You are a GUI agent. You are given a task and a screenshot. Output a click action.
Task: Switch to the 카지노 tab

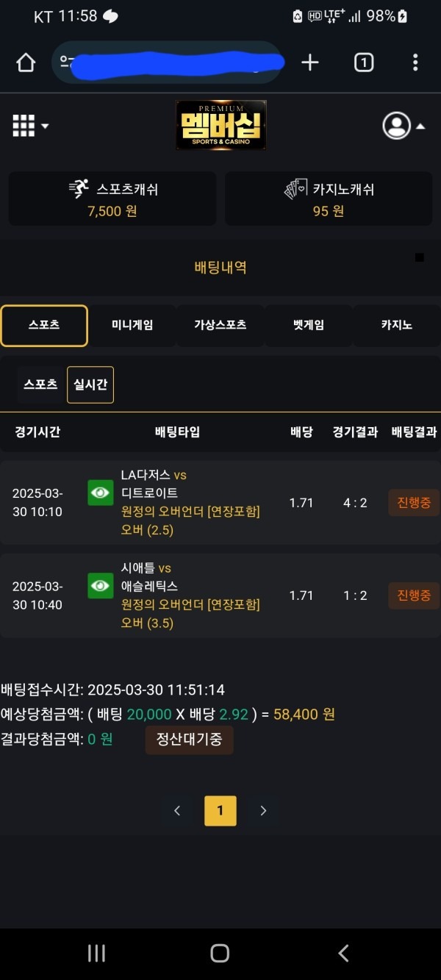pos(396,324)
